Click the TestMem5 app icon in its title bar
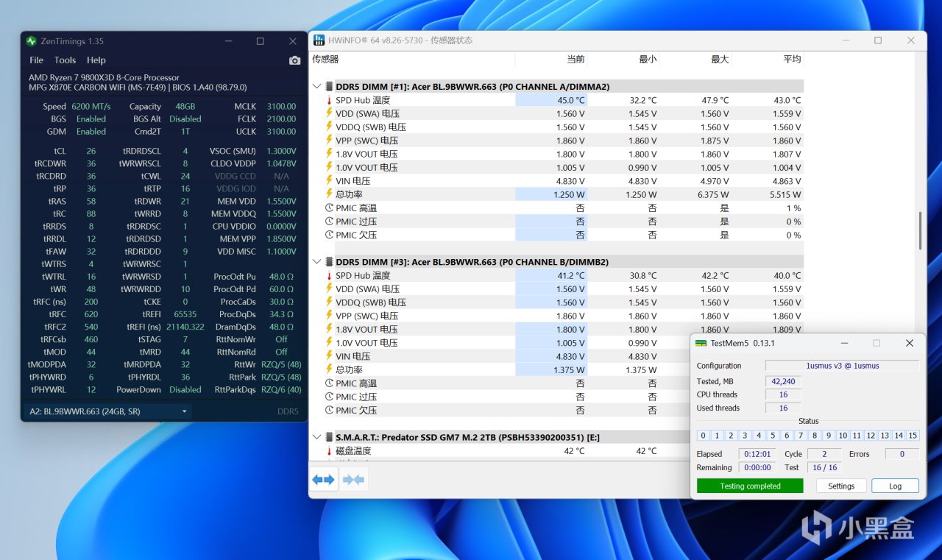 coord(701,343)
